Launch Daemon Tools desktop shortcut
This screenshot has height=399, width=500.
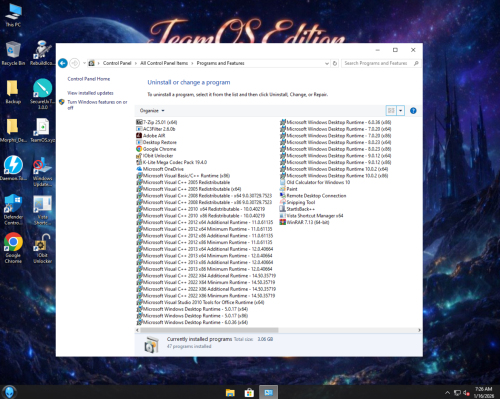coord(13,168)
